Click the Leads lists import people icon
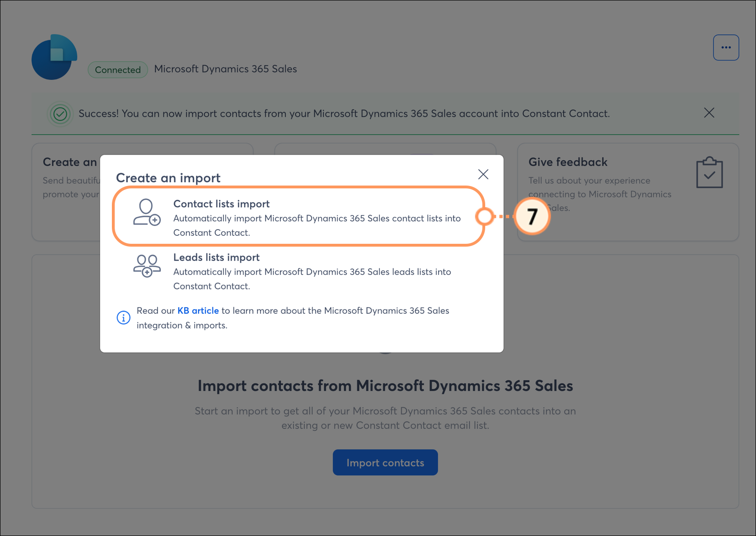756x536 pixels. 147,266
